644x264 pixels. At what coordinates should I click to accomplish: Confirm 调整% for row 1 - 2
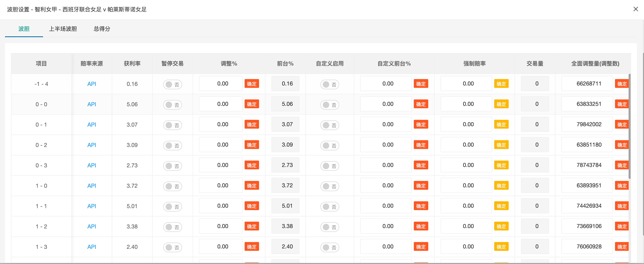(x=252, y=226)
